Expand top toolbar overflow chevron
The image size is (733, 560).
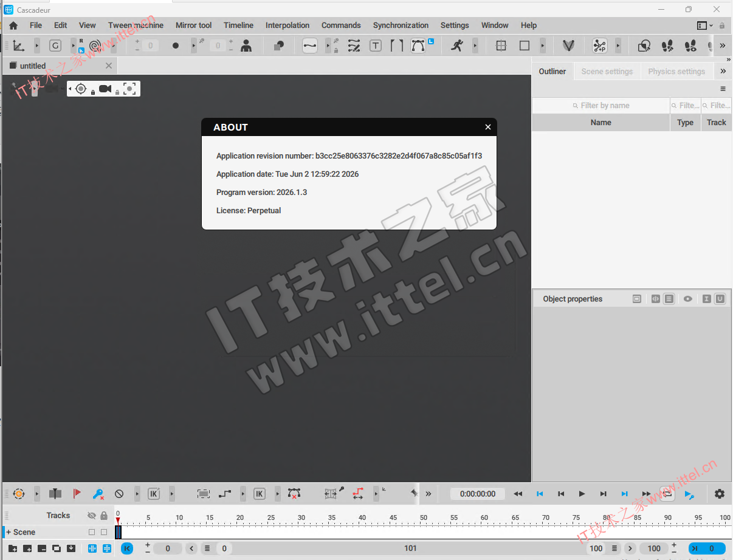[722, 46]
